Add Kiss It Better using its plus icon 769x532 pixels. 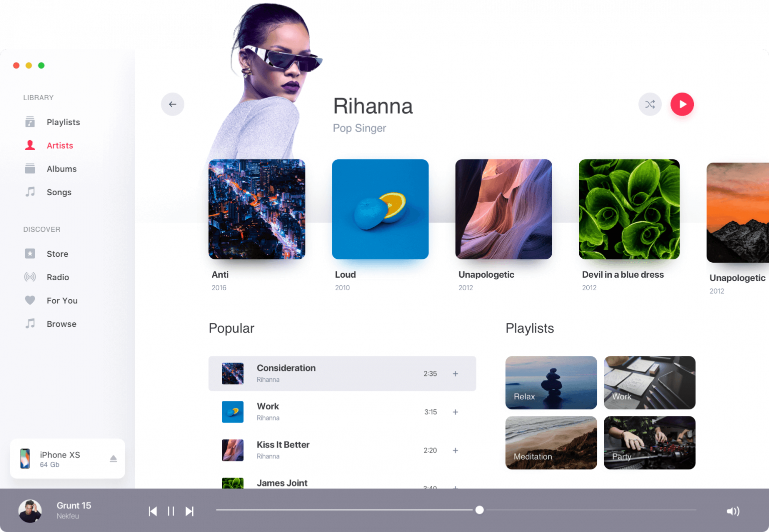(x=455, y=450)
